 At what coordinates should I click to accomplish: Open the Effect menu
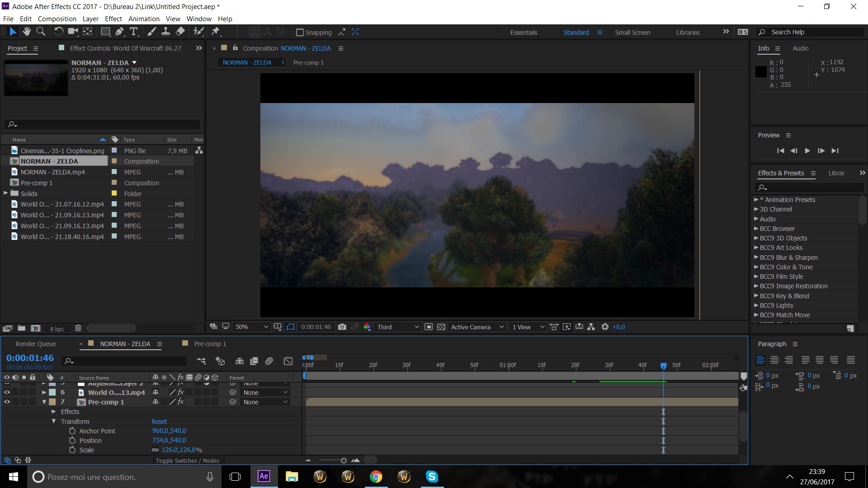[x=113, y=19]
